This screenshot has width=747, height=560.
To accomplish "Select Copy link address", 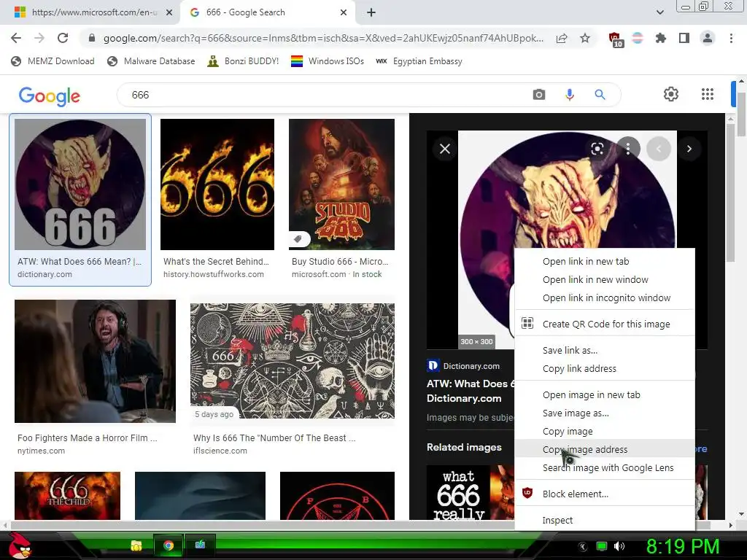I will [605, 368].
